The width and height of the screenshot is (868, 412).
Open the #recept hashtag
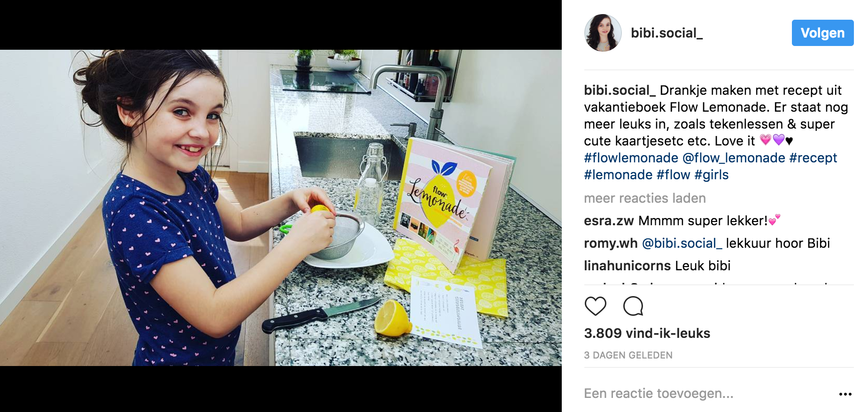(x=813, y=158)
